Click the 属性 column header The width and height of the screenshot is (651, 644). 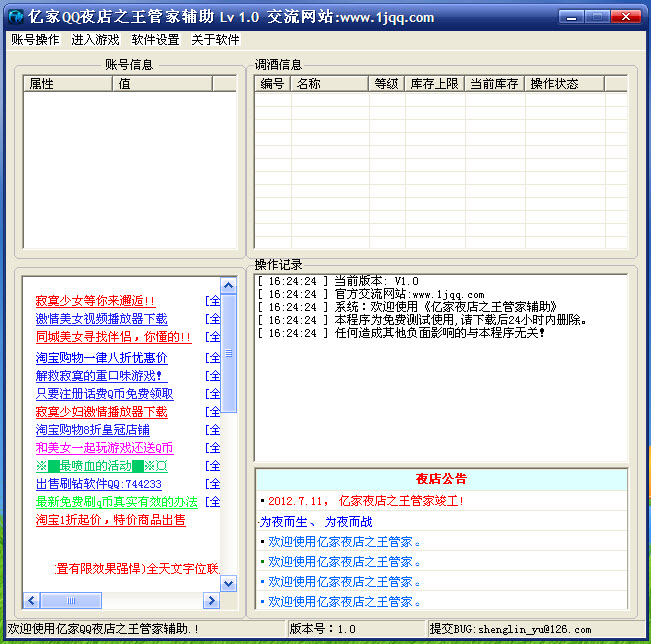[x=68, y=83]
